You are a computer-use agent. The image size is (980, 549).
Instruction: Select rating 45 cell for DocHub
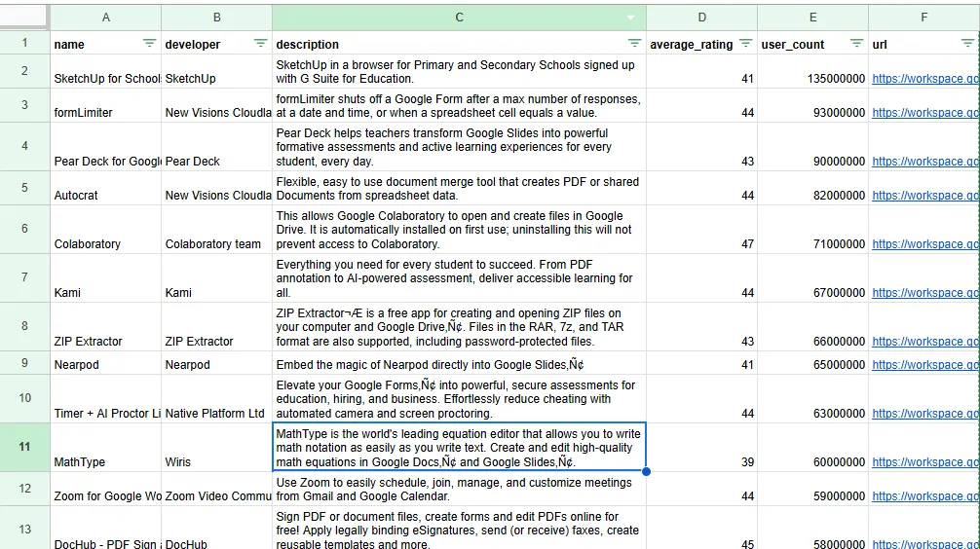tap(701, 529)
